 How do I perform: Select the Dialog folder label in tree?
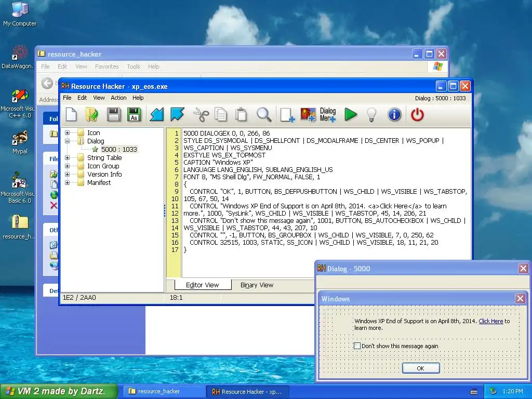[x=96, y=141]
